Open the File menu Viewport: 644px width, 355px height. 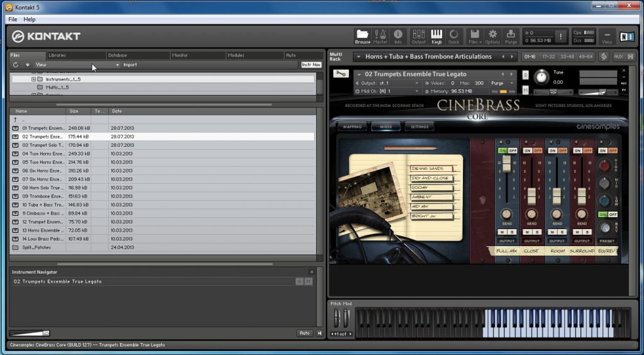point(13,20)
